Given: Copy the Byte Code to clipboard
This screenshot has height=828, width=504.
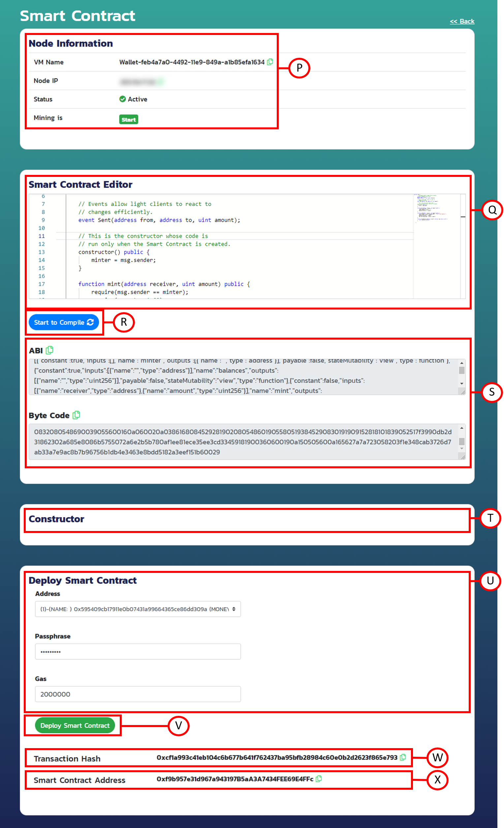Looking at the screenshot, I should (77, 415).
